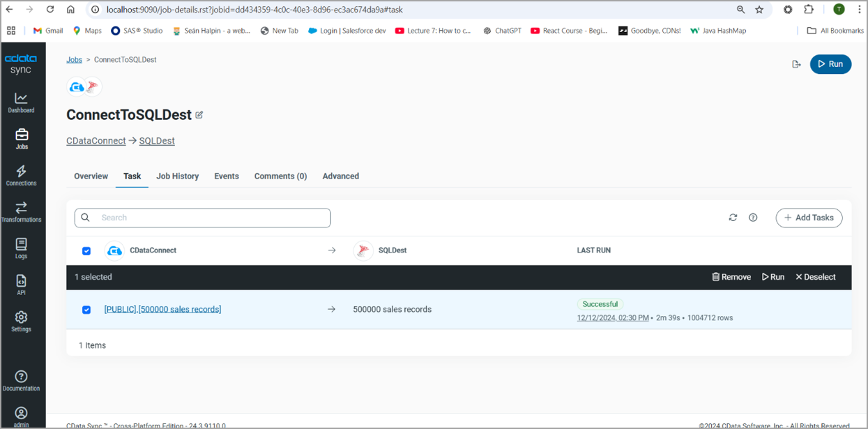The image size is (868, 429).
Task: Edit the ConnectToSQLDest job name
Action: pos(200,114)
